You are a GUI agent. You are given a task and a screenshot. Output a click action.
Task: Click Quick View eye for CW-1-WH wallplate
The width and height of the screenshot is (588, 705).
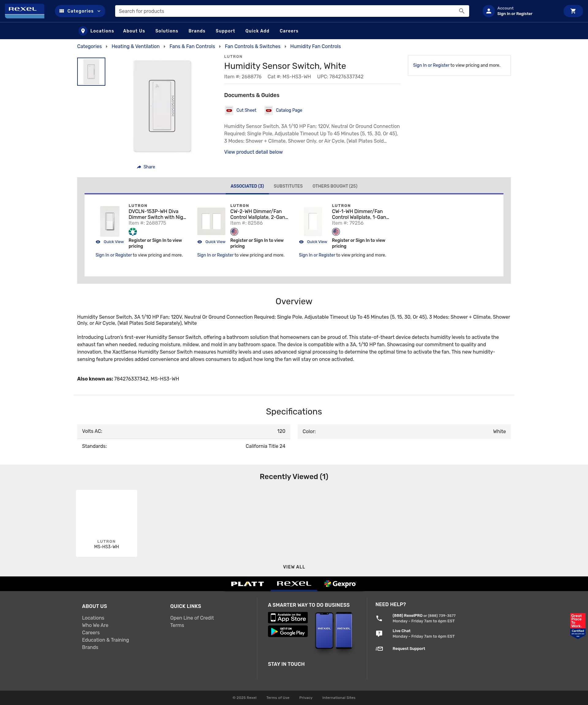click(x=301, y=242)
